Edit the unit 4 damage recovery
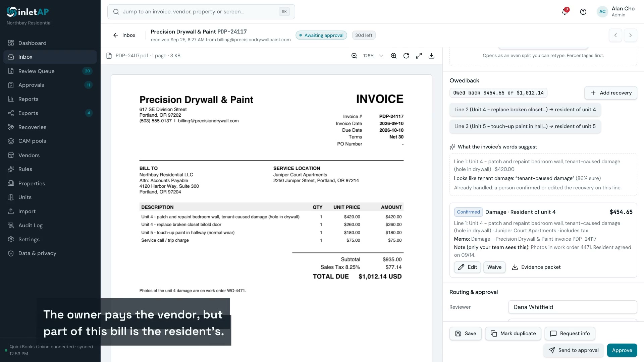The height and width of the screenshot is (362, 644). tap(468, 267)
